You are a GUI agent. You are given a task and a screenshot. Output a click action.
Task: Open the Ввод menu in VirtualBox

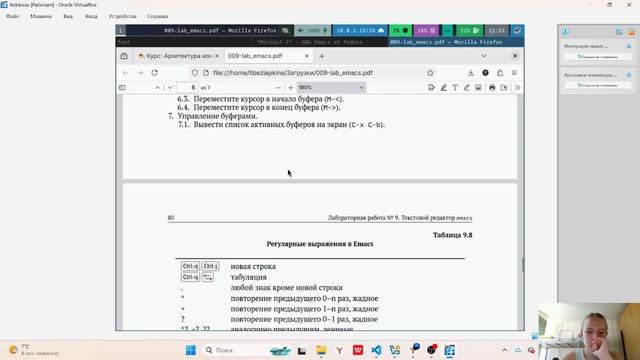point(91,16)
